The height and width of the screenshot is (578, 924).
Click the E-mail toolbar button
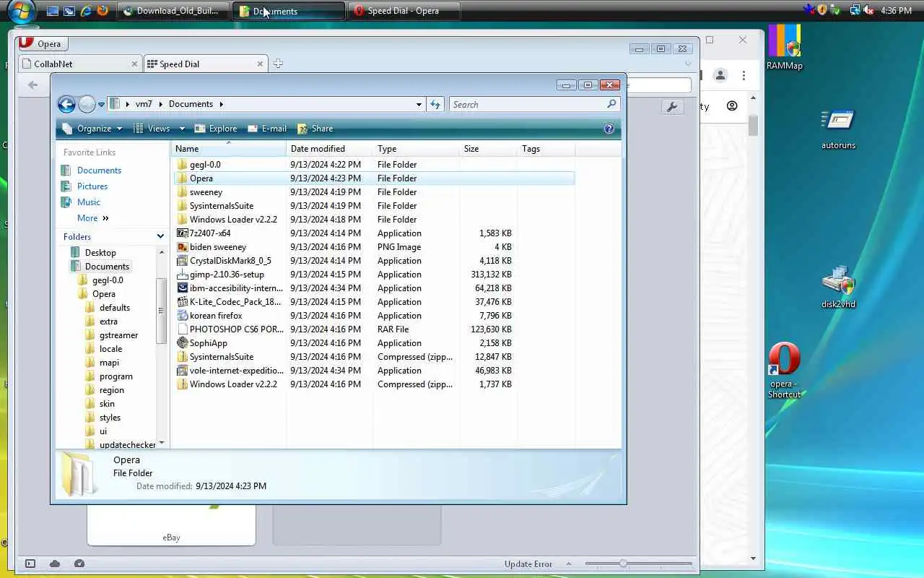pyautogui.click(x=267, y=129)
